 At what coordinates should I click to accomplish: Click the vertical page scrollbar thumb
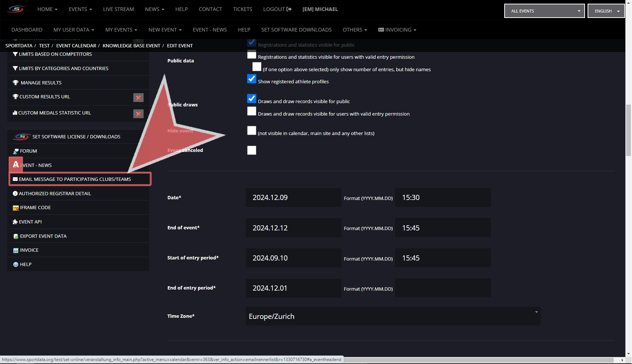[x=628, y=130]
